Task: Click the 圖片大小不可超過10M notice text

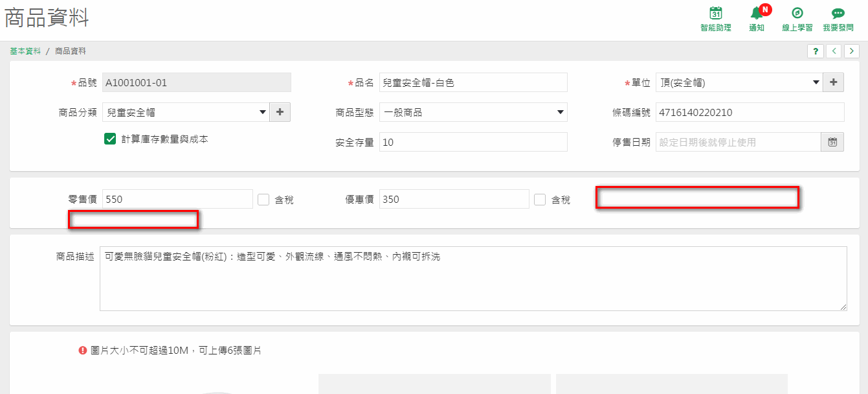Action: [x=176, y=351]
